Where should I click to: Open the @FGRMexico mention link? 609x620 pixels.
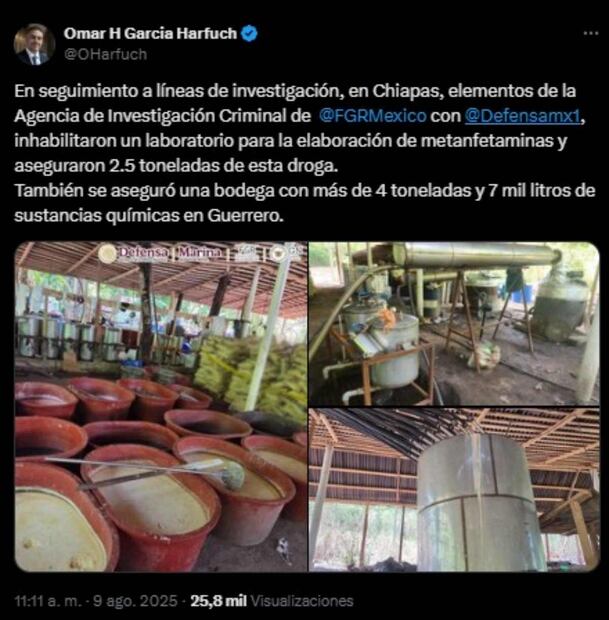coord(372,116)
